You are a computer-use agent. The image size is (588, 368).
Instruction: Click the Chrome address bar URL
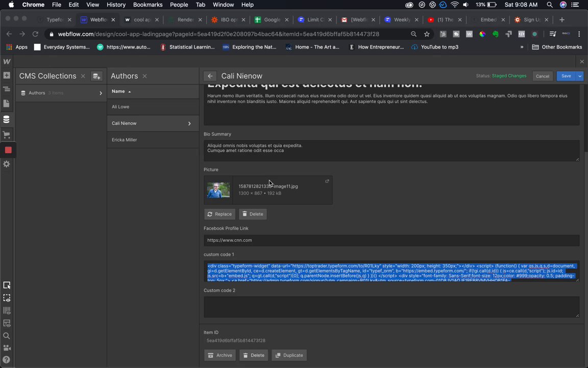pyautogui.click(x=218, y=34)
